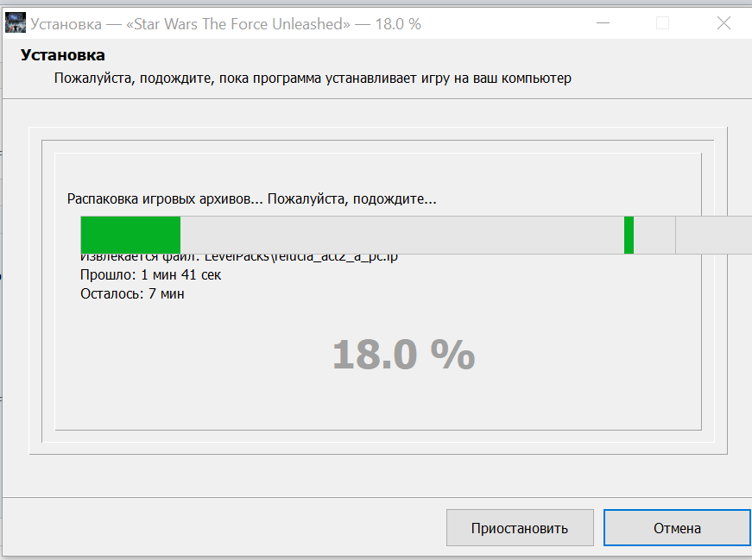This screenshot has width=752, height=560.
Task: Cancel installation with the Отмена button
Action: click(x=677, y=527)
